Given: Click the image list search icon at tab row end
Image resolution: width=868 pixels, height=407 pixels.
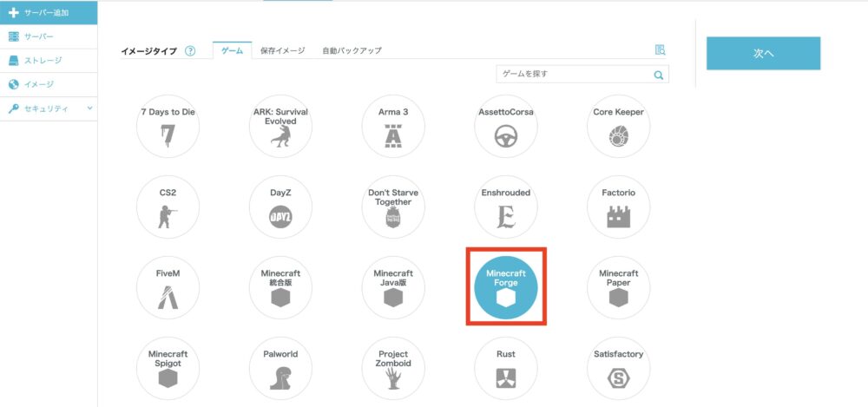Looking at the screenshot, I should coord(660,49).
